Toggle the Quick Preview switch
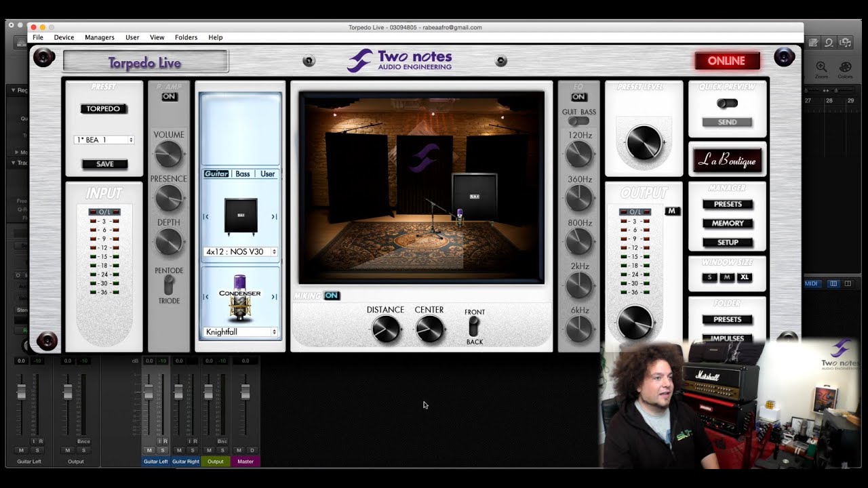Screen dimensions: 868x488 tap(727, 104)
